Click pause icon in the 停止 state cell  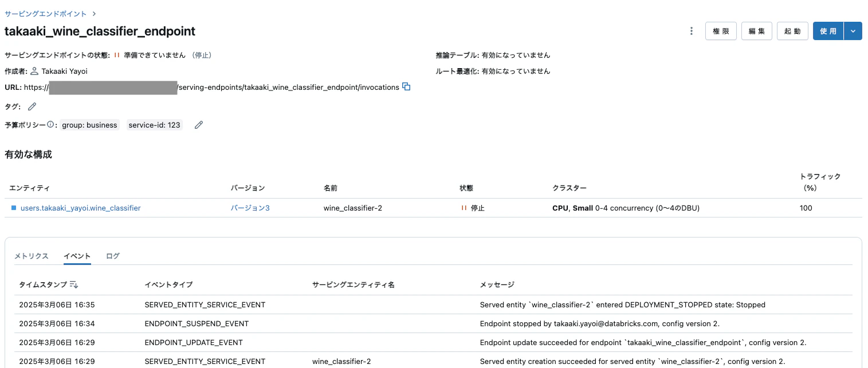point(464,208)
